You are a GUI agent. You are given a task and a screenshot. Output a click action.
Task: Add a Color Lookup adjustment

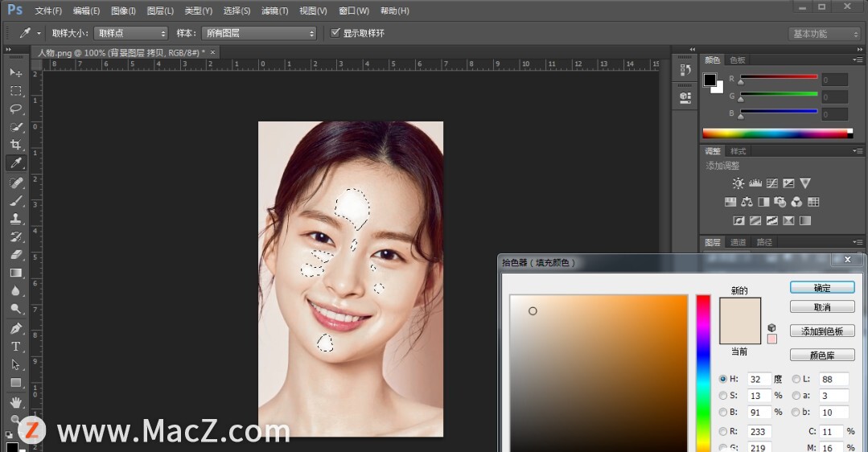click(x=813, y=202)
